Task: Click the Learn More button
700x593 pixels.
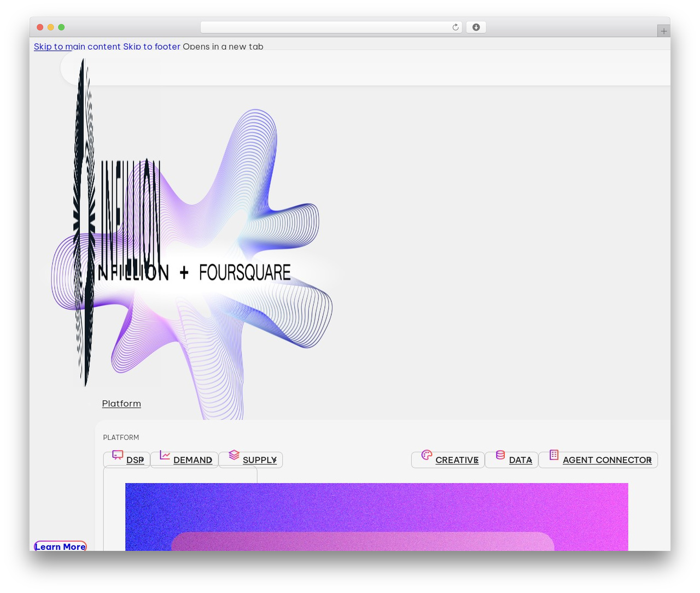Action: [60, 547]
